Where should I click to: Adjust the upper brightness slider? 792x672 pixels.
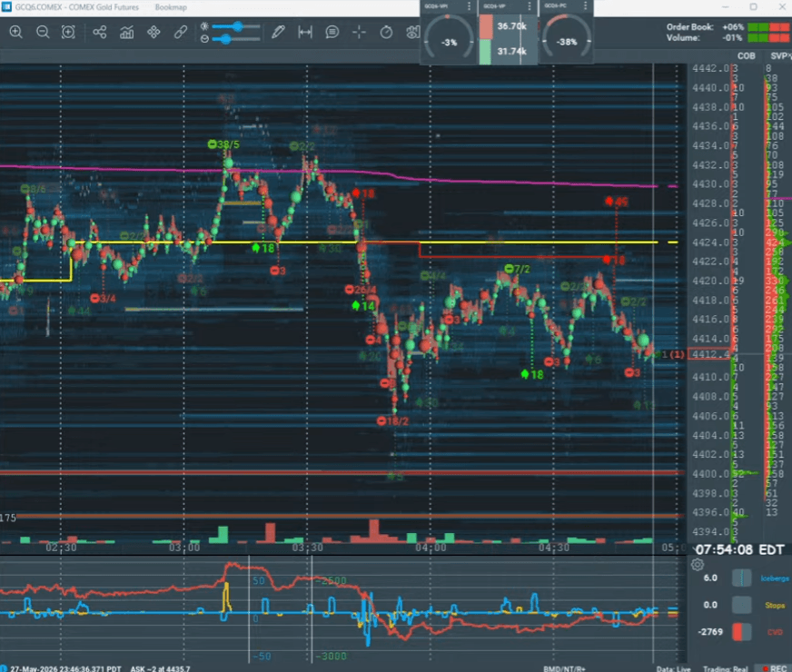pyautogui.click(x=236, y=25)
